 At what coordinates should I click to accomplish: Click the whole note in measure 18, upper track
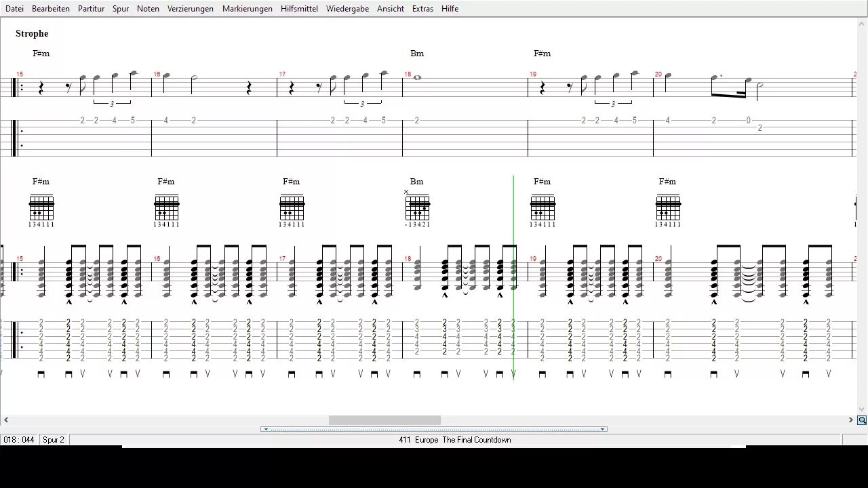click(417, 78)
